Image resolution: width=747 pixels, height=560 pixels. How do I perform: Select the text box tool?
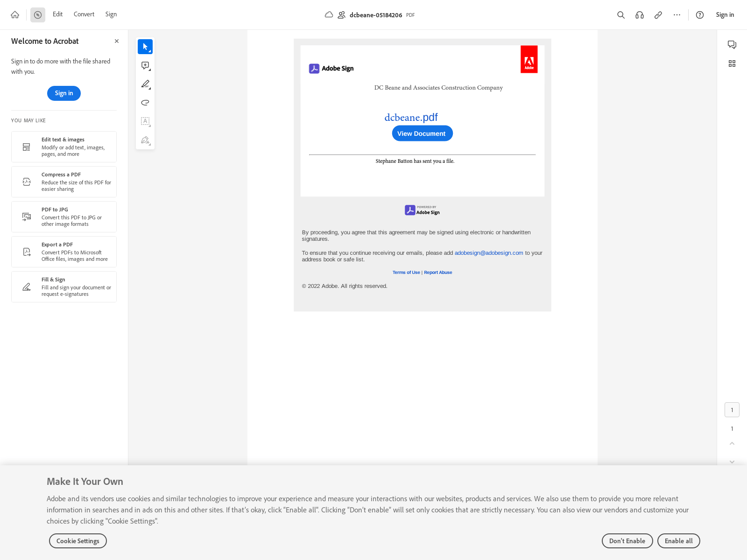pos(145,121)
